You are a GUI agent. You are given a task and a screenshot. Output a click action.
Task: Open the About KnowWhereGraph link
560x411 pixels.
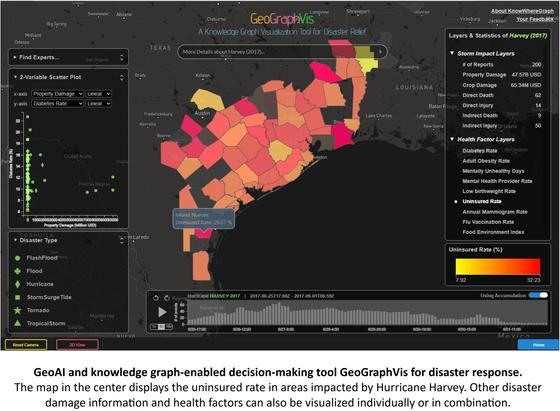click(x=522, y=11)
